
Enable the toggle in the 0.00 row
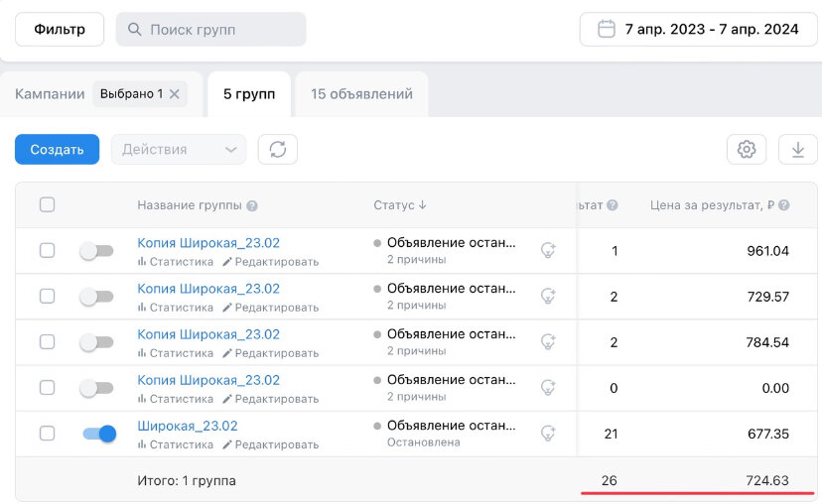(97, 388)
